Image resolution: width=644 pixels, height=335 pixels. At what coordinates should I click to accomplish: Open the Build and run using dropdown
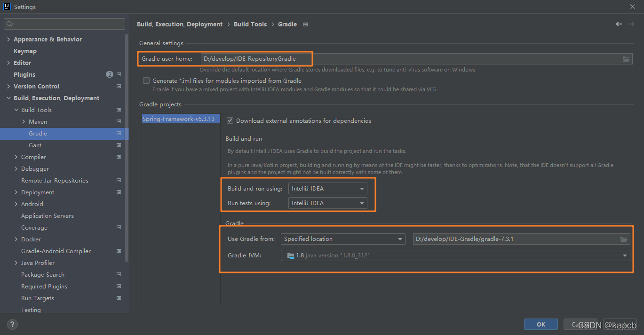click(328, 189)
